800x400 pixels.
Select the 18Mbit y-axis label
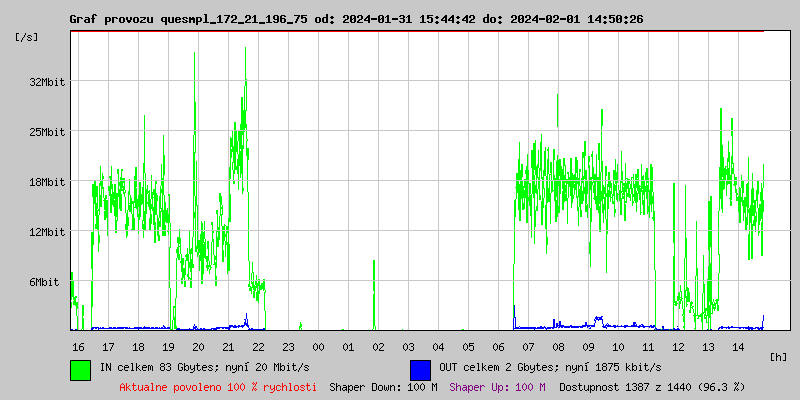pos(47,182)
